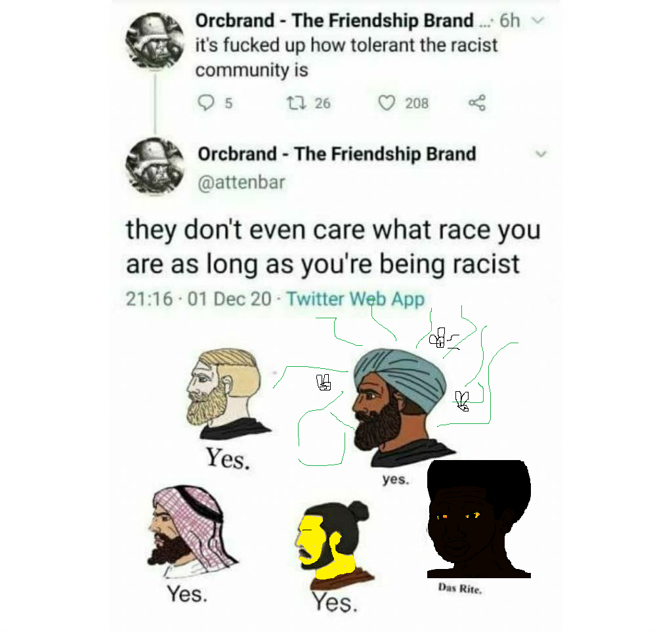Open the first tweet's dropdown chevron
This screenshot has width=672, height=632.
538,20
